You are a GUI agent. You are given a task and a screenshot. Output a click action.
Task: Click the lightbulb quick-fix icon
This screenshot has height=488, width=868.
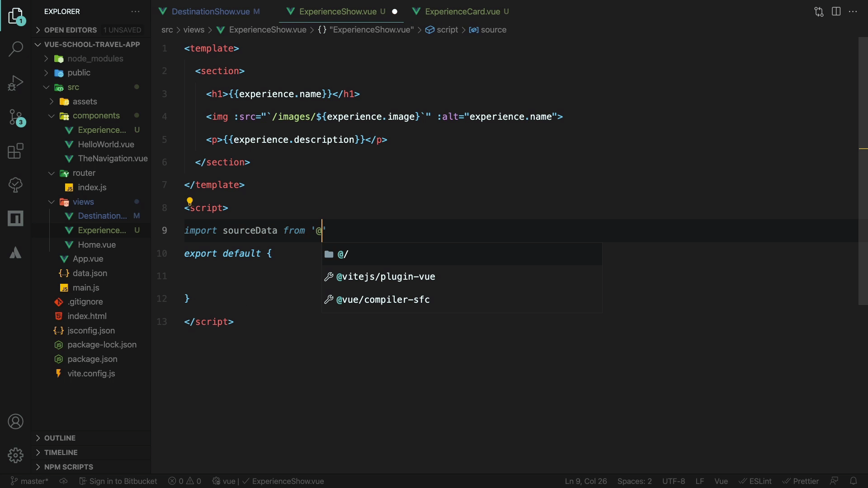tap(190, 201)
